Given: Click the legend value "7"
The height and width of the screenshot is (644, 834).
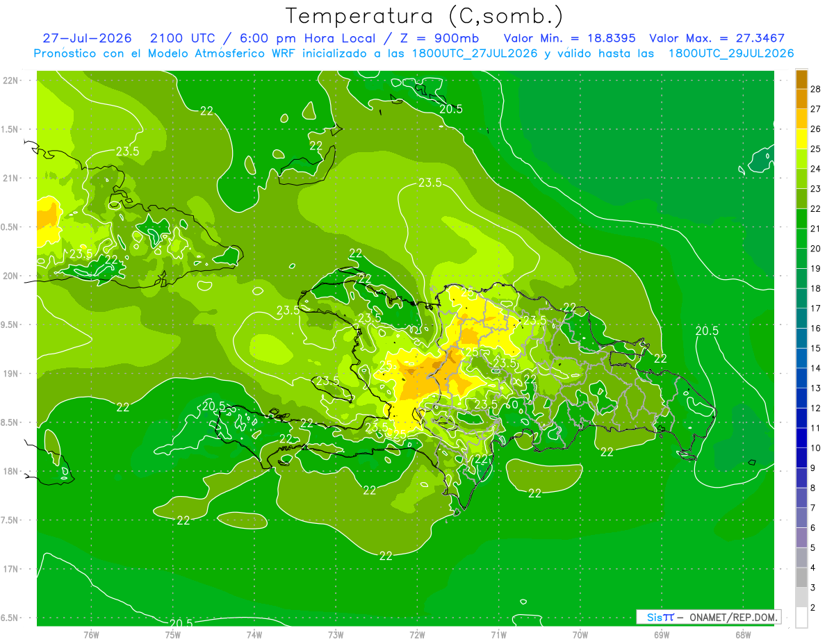Looking at the screenshot, I should pyautogui.click(x=813, y=508).
